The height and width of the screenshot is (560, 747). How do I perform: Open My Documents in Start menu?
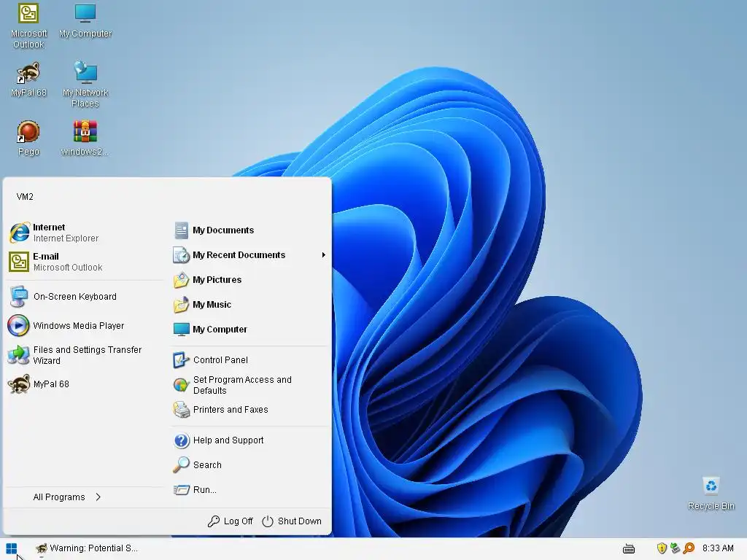249,230
